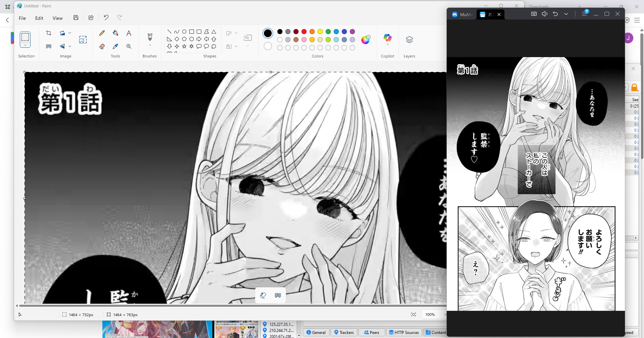Expand the Brushes dropdown chevron
This screenshot has width=644, height=338.
(150, 45)
